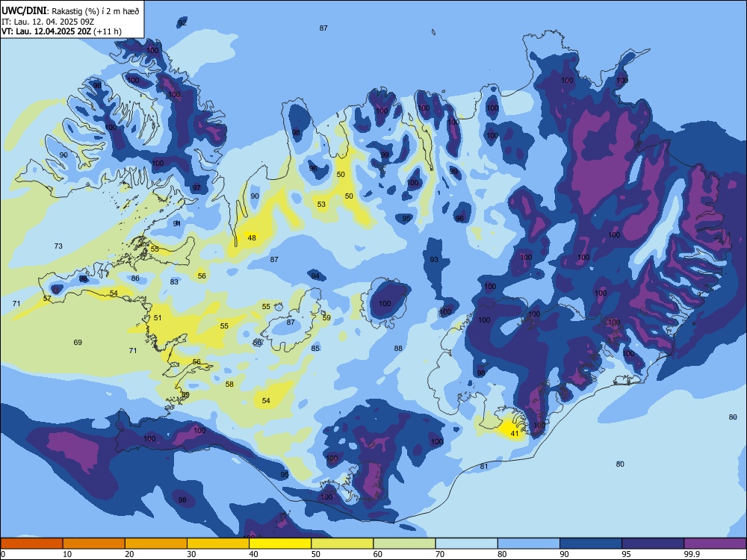Select the 95–99.9 dark navy legend swatch
The width and height of the screenshot is (747, 560).
click(653, 544)
